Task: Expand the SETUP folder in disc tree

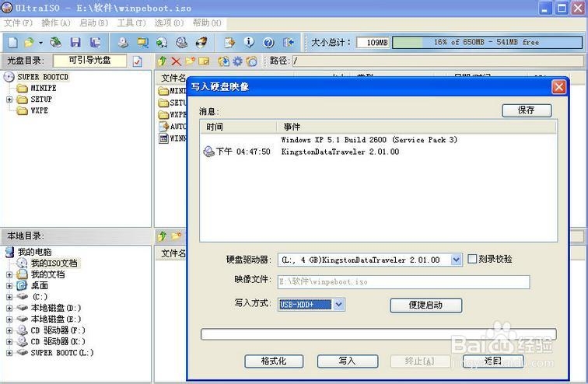Action: click(9, 99)
